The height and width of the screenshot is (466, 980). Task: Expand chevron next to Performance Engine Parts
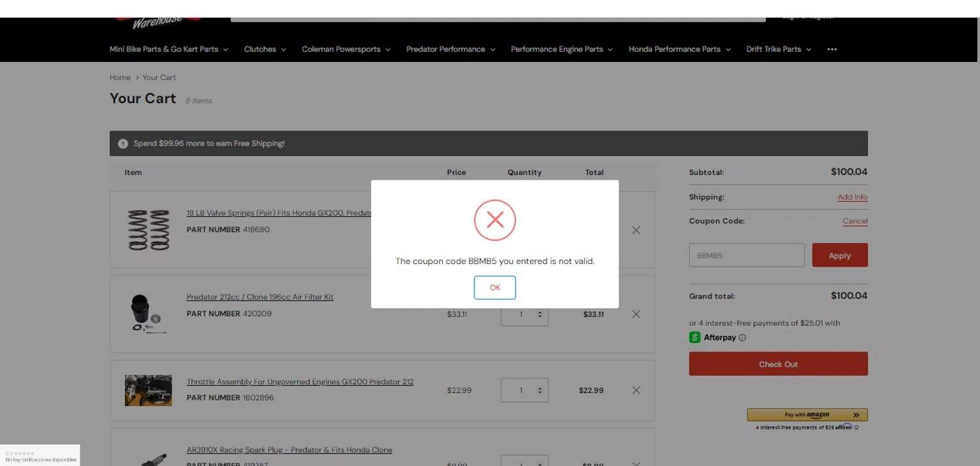coord(610,50)
